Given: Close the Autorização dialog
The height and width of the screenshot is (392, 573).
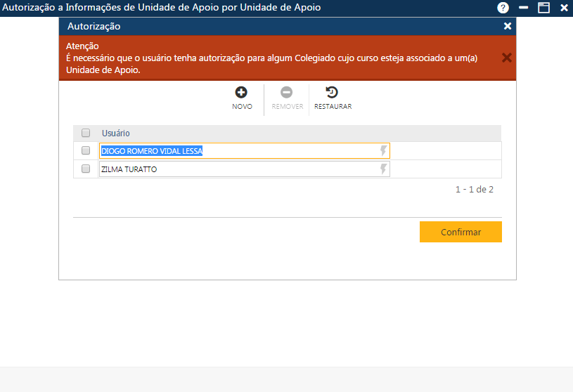Looking at the screenshot, I should click(x=508, y=26).
